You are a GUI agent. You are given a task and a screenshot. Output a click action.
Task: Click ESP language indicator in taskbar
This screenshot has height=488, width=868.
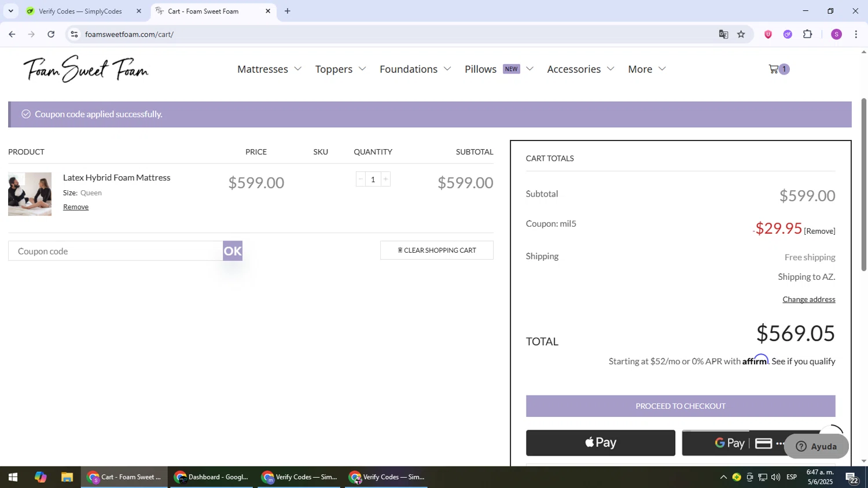coord(792,478)
